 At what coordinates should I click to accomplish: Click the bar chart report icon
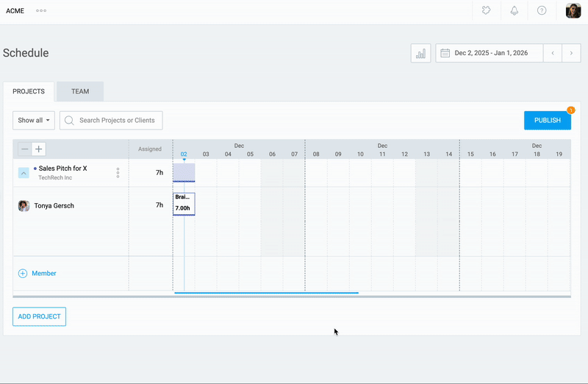420,53
